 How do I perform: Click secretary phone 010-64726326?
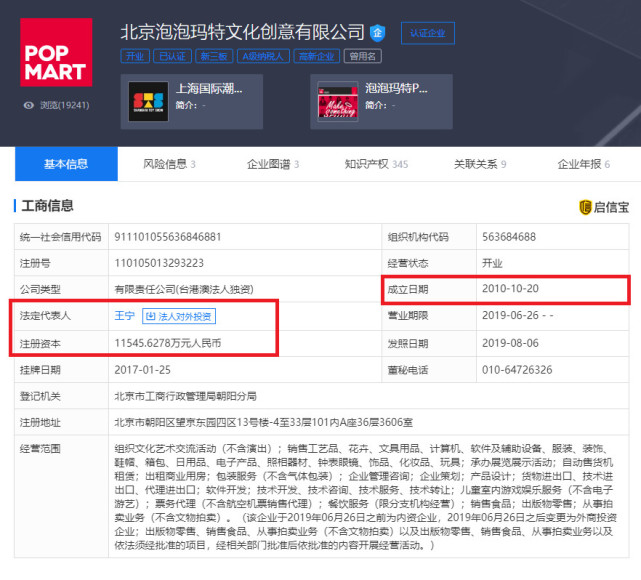[x=517, y=370]
